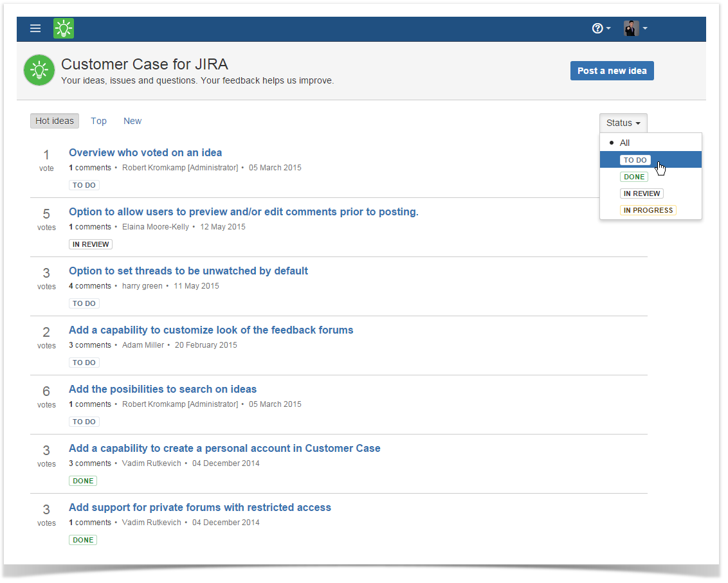Click the TO DO badge under feedback forums idea
Screen dimensions: 728x583
click(x=84, y=363)
